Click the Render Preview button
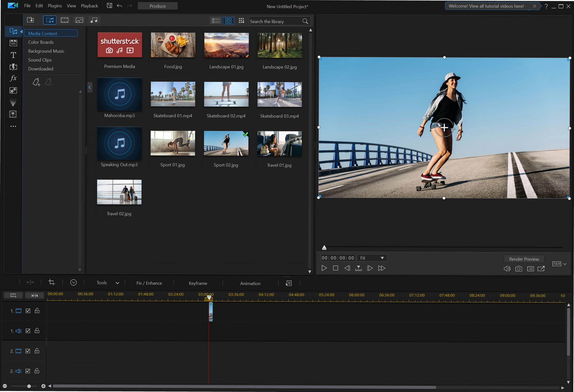The width and height of the screenshot is (574, 392). click(x=524, y=259)
